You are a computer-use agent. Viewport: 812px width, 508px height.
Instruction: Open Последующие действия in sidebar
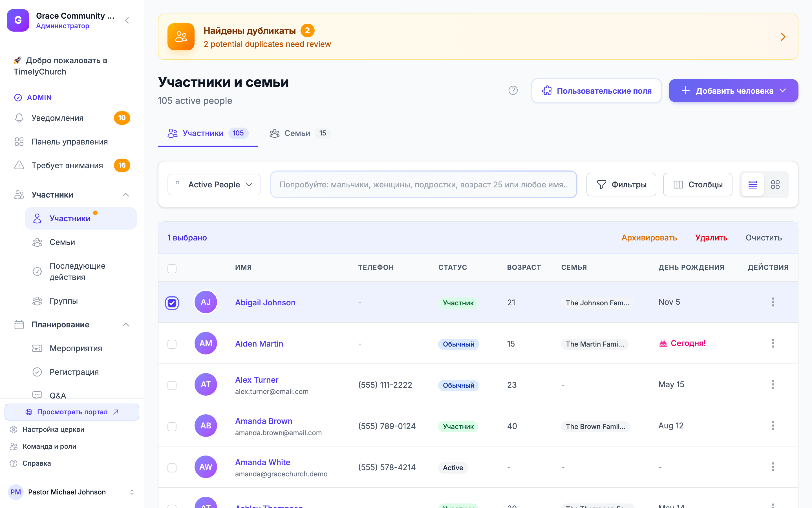click(x=81, y=271)
